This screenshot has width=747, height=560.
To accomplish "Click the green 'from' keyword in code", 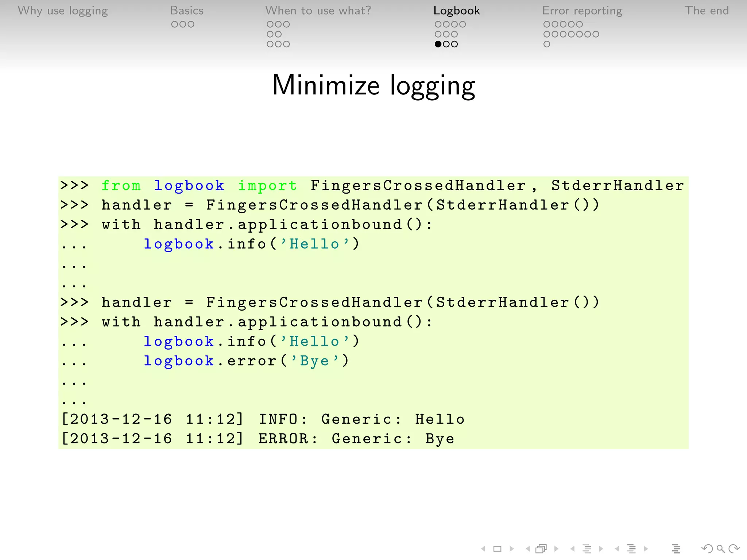I will 121,186.
